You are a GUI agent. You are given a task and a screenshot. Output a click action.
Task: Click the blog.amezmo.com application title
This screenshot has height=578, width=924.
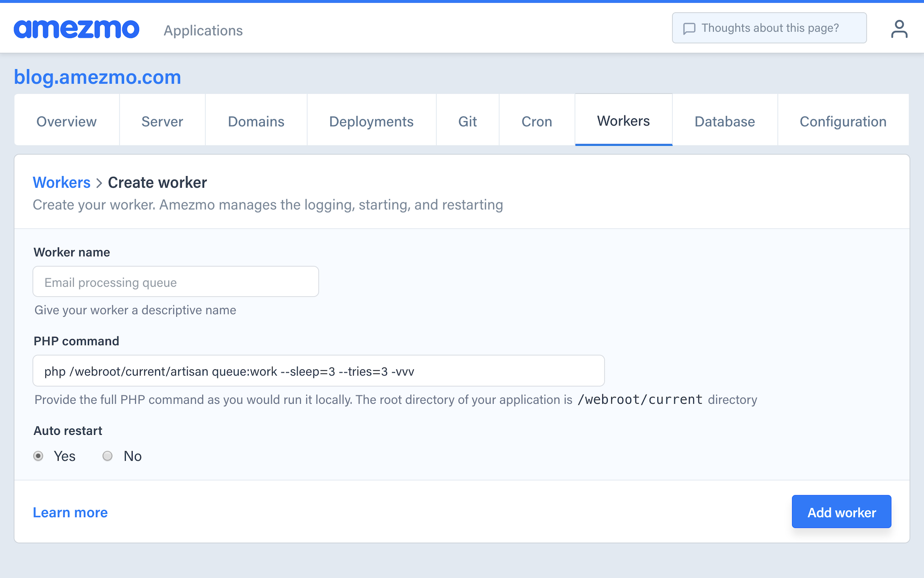click(x=97, y=77)
